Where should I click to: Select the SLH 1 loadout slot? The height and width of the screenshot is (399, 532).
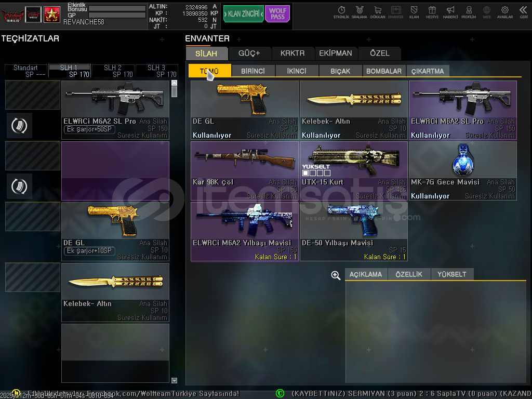coord(70,71)
